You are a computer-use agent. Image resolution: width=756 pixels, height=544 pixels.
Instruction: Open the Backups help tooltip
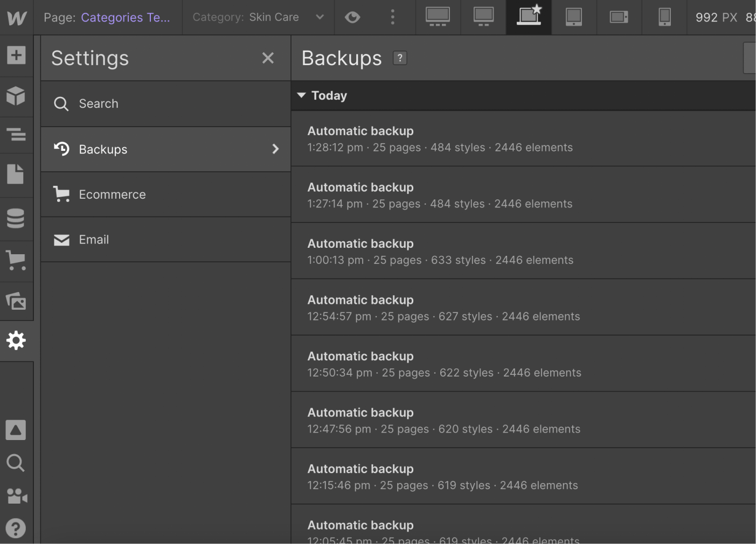click(399, 58)
